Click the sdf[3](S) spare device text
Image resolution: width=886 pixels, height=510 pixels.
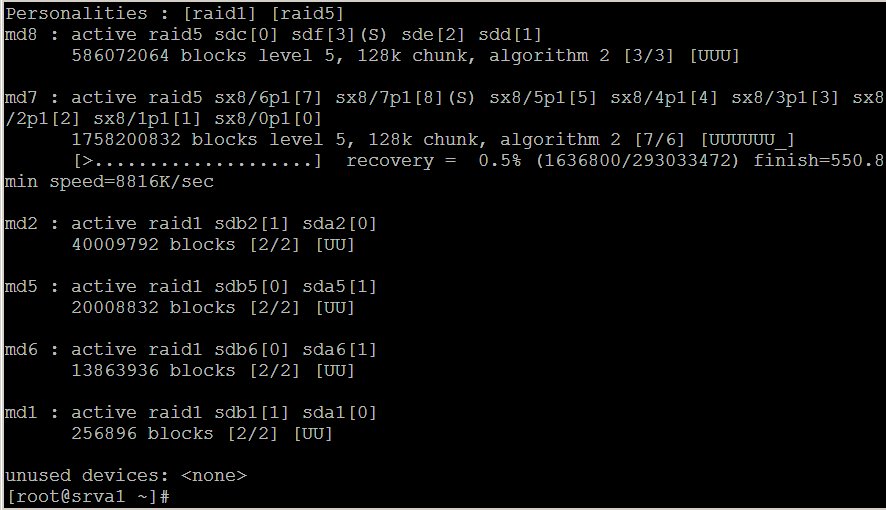click(x=339, y=34)
